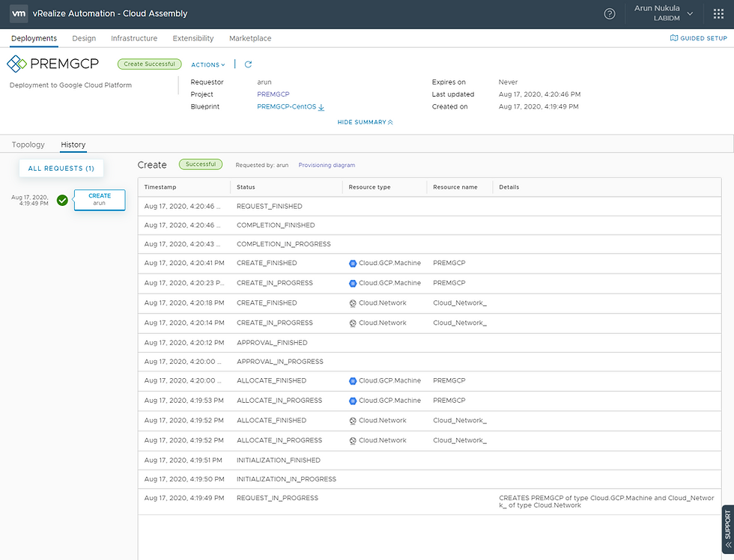734x560 pixels.
Task: Click Cloud_Network_ name in 4:20:18 PM row
Action: pos(460,303)
